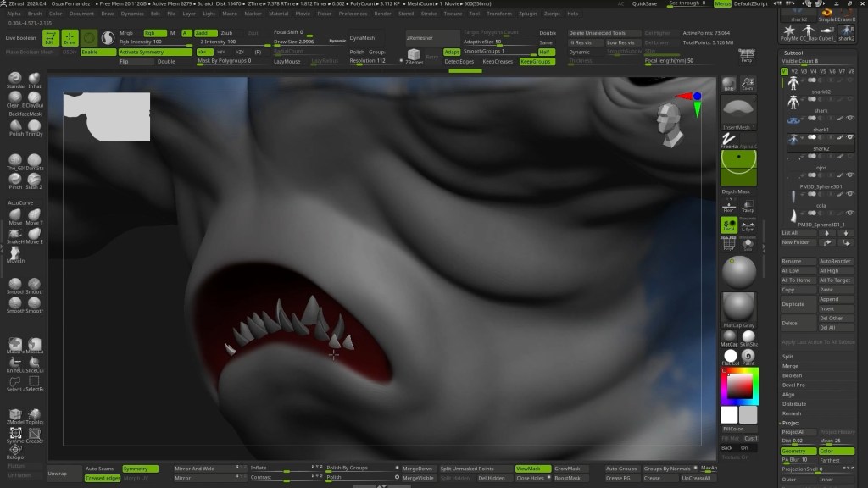The image size is (868, 488).
Task: Open the Brush menu
Action: click(x=34, y=14)
